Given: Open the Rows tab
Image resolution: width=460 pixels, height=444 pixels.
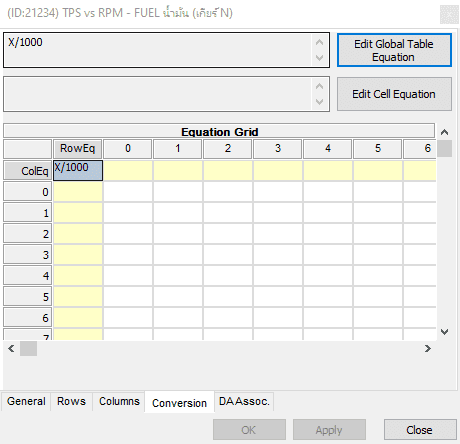Looking at the screenshot, I should pyautogui.click(x=71, y=401).
